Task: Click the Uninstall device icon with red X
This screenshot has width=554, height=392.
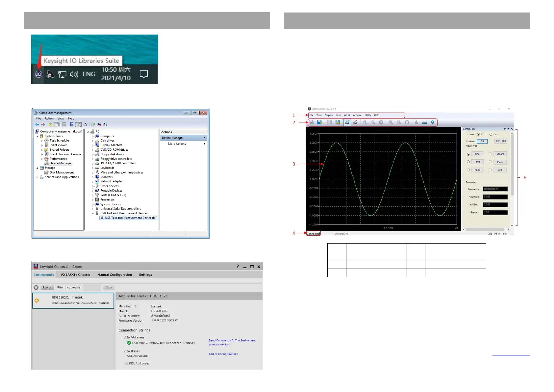Action: click(x=99, y=124)
